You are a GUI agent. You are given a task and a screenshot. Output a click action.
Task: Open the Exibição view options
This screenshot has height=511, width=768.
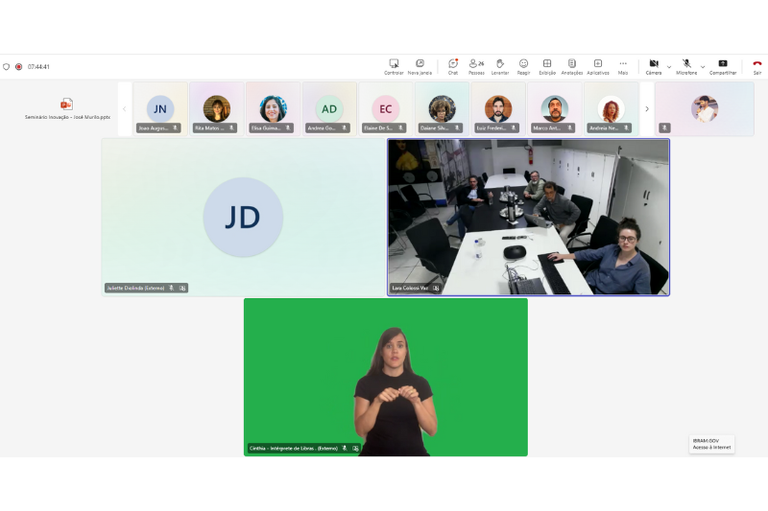547,66
